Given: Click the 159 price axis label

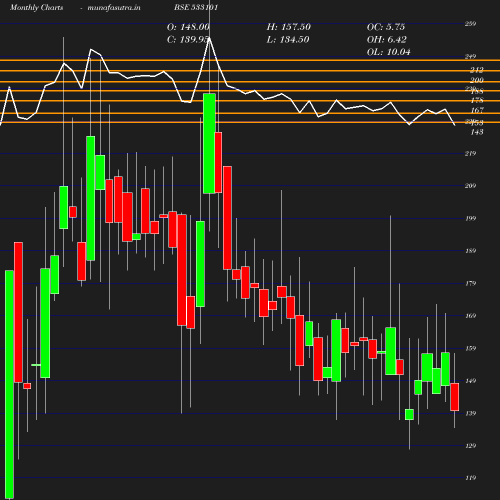Looking at the screenshot, I should point(470,349).
